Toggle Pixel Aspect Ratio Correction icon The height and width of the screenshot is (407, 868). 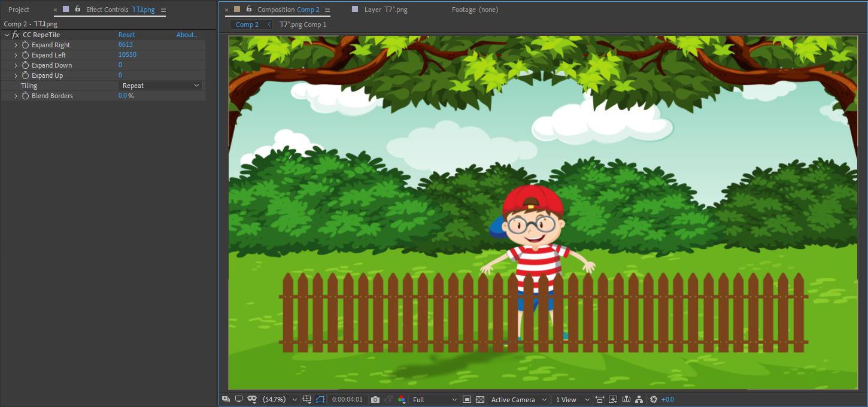[599, 399]
